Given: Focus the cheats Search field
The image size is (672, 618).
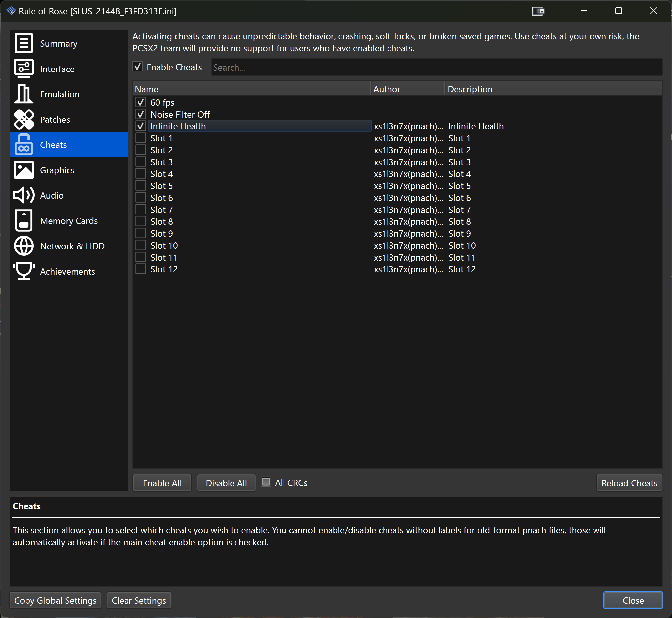Looking at the screenshot, I should (x=436, y=67).
